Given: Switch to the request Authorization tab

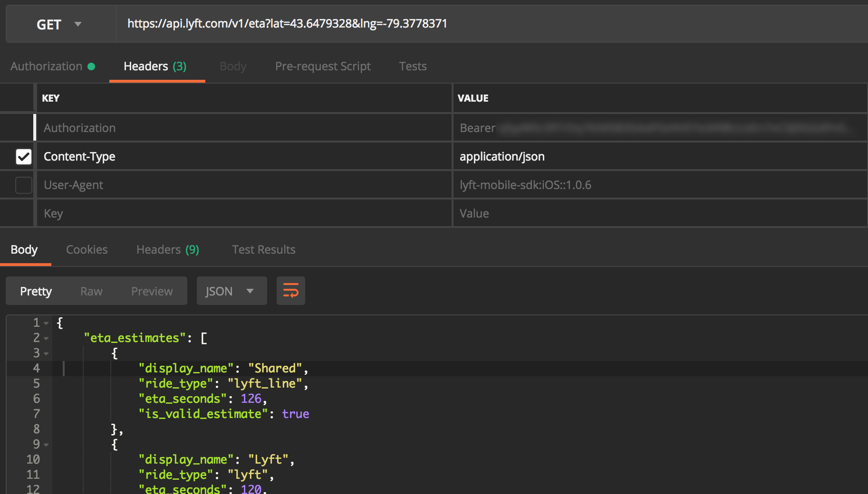Looking at the screenshot, I should (x=52, y=66).
